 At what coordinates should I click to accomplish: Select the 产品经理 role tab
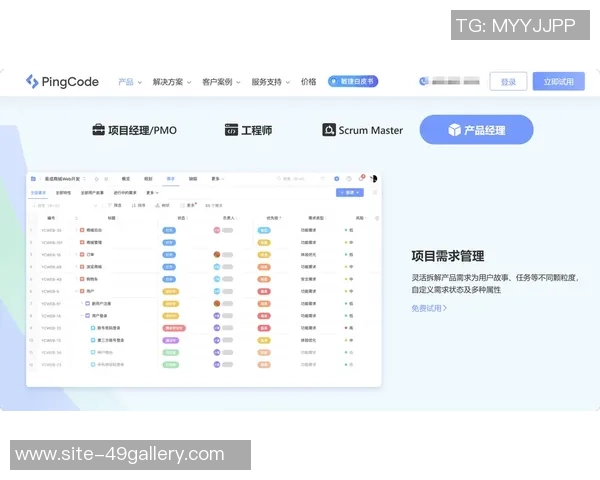tap(476, 130)
